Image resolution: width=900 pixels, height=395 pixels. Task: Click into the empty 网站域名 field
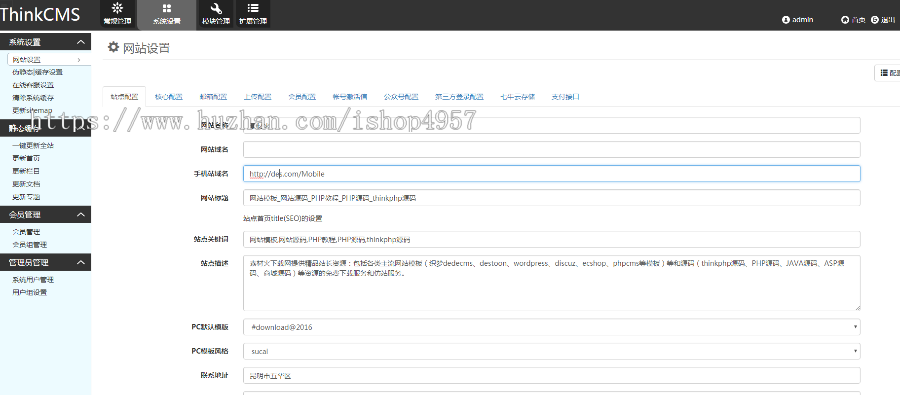click(552, 149)
